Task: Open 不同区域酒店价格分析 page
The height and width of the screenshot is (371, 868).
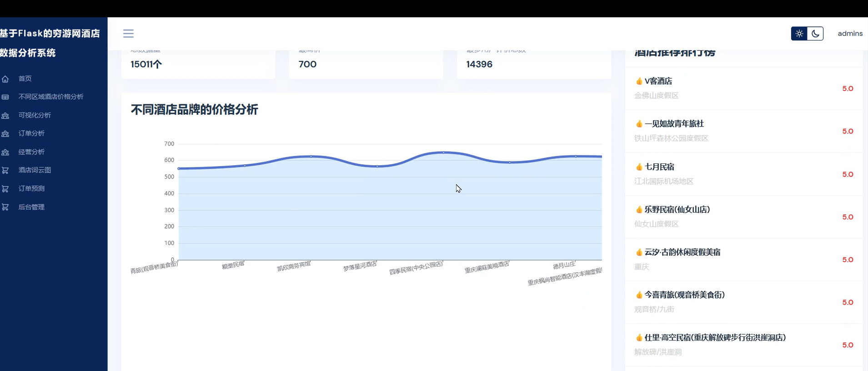Action: point(51,97)
